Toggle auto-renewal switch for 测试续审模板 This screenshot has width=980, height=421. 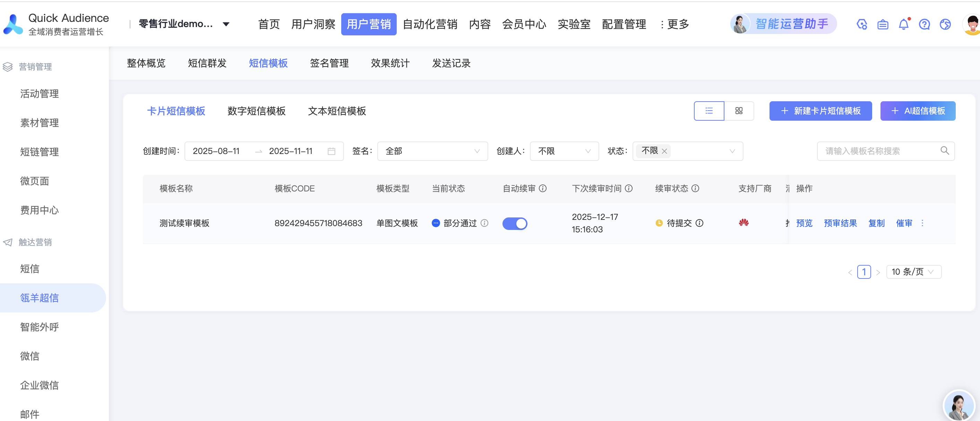(515, 223)
